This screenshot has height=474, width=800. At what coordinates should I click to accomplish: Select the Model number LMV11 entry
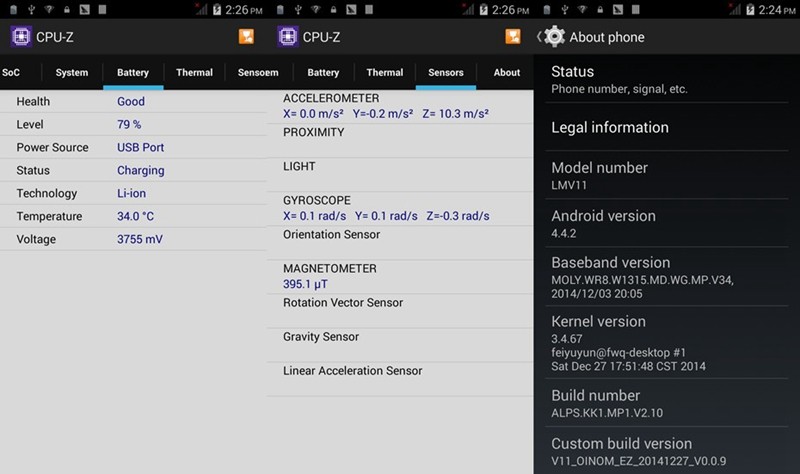tap(666, 176)
